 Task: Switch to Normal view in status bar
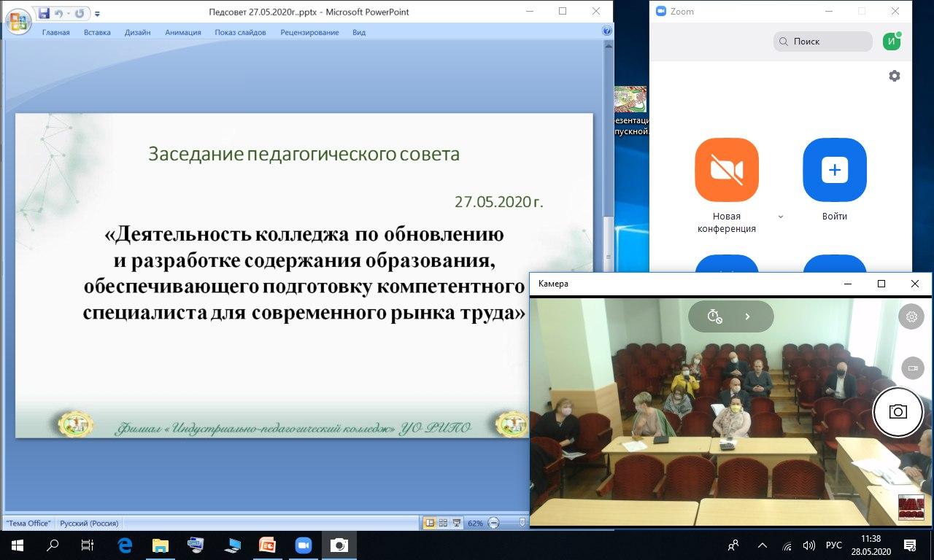pyautogui.click(x=430, y=523)
